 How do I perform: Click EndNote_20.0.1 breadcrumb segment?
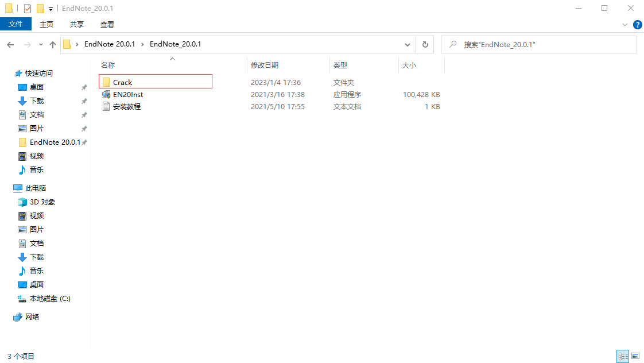(x=176, y=44)
